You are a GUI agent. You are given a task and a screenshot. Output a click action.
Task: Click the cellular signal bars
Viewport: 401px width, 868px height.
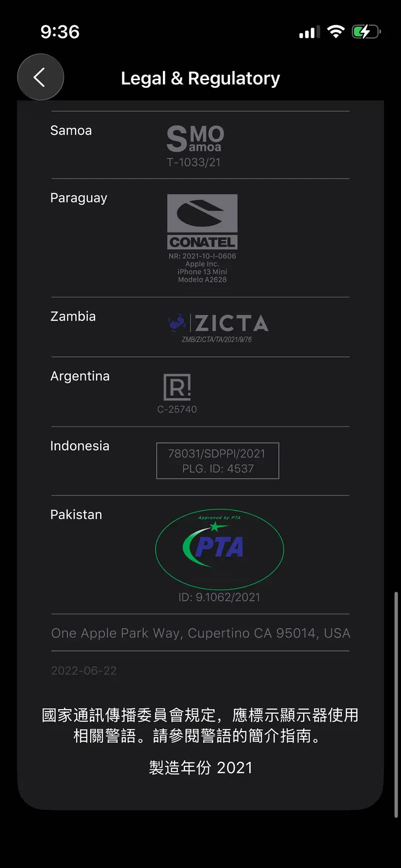click(309, 33)
